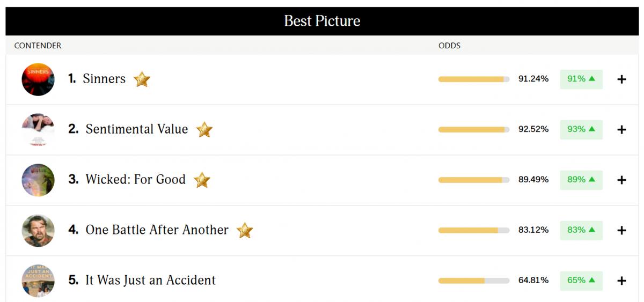Click the It Was Just an Accident title
The height and width of the screenshot is (302, 644).
pyautogui.click(x=151, y=280)
